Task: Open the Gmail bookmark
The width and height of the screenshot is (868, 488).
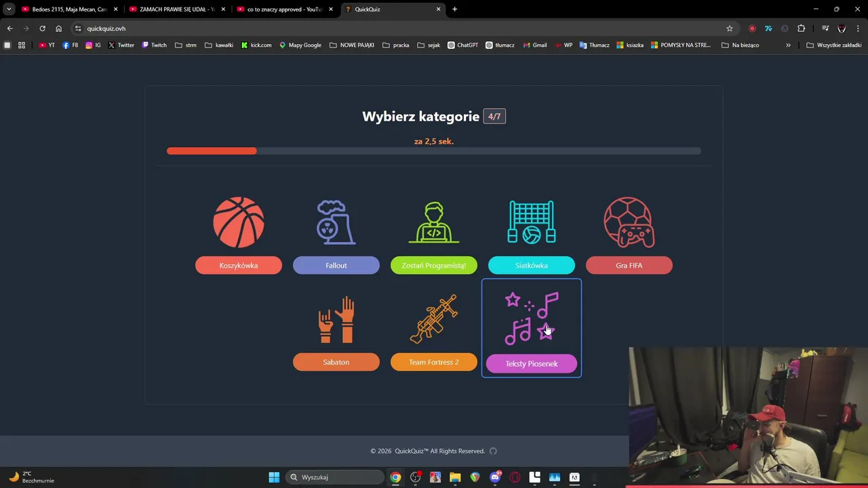Action: point(534,45)
